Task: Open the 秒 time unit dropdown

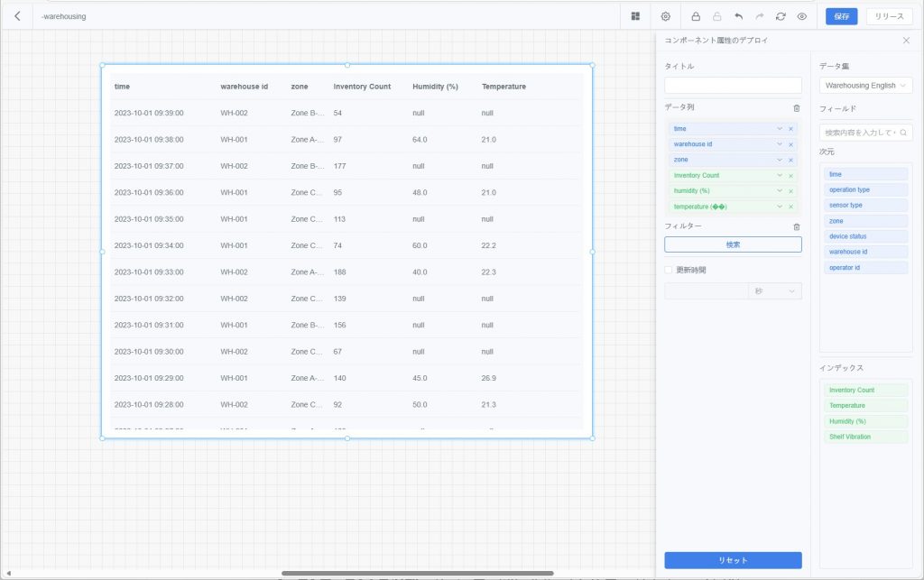Action: tap(775, 291)
